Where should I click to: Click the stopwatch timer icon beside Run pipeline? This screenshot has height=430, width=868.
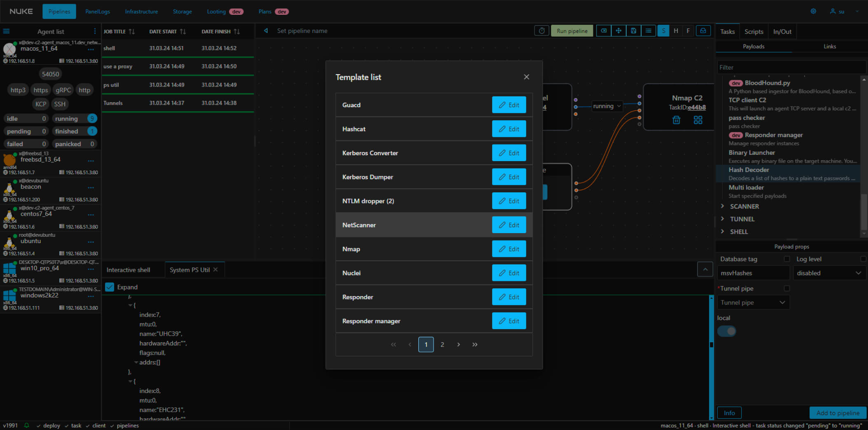tap(541, 31)
